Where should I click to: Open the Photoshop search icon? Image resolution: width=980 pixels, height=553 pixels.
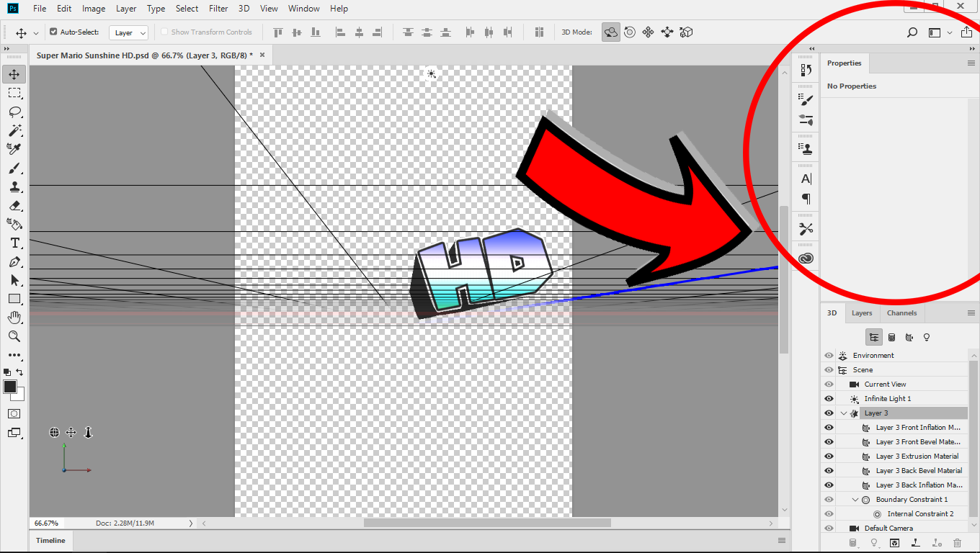coord(912,32)
